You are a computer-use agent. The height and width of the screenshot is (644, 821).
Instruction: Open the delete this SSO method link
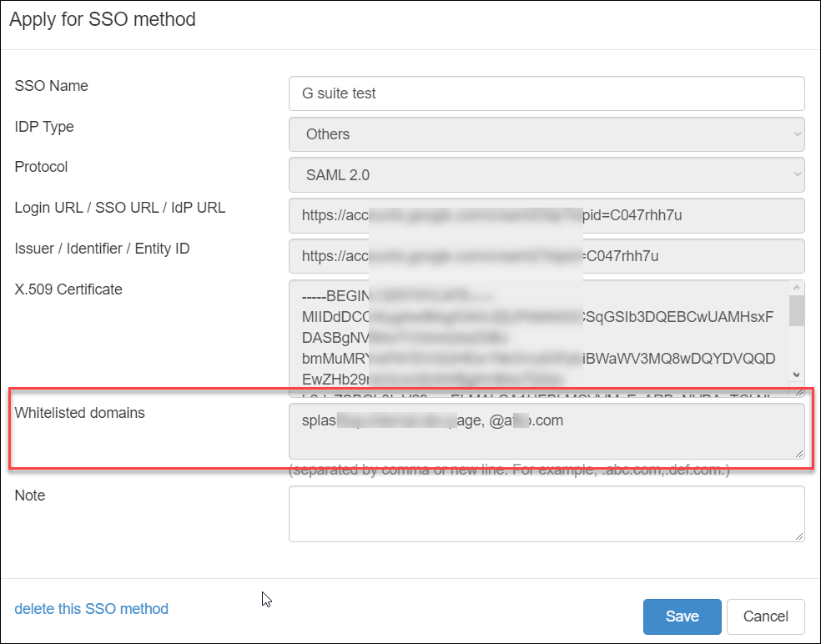coord(91,609)
